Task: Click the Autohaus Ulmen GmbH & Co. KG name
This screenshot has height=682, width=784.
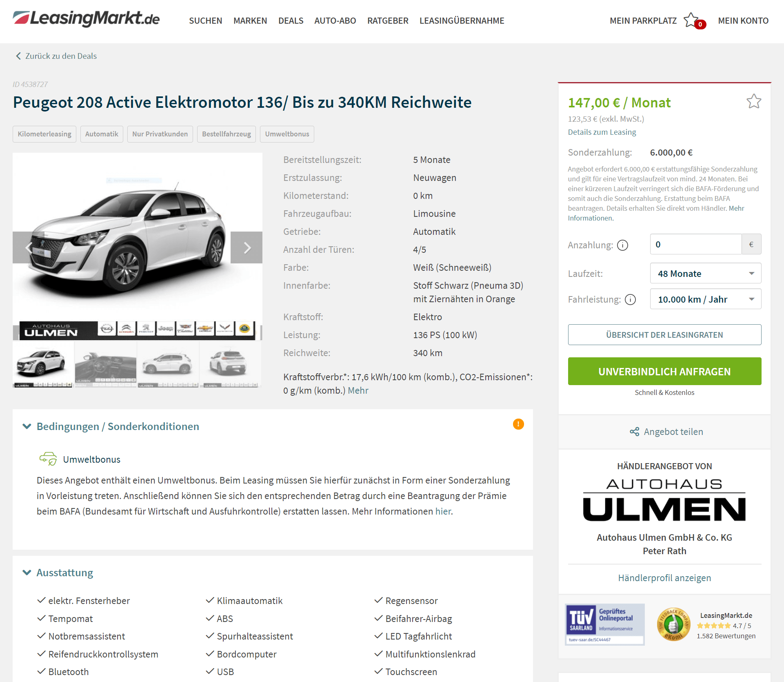Action: (x=664, y=537)
